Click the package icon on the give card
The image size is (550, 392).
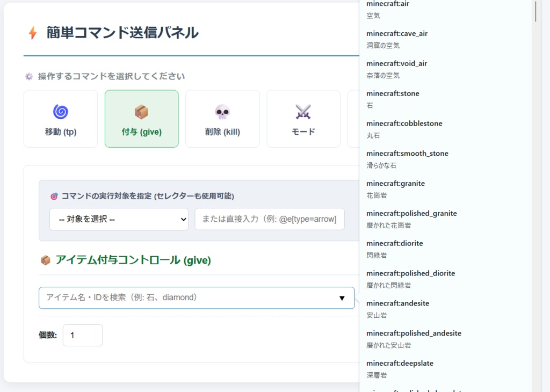[142, 112]
